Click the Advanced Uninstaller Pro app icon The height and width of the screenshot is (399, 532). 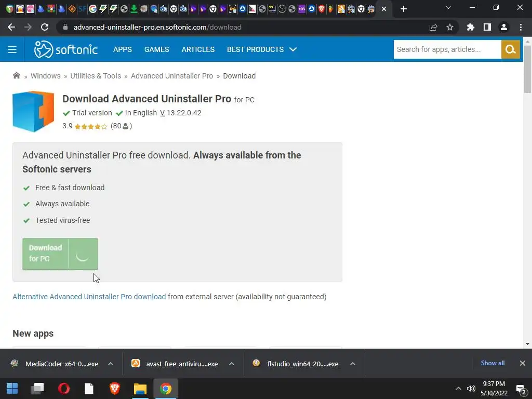tap(33, 111)
